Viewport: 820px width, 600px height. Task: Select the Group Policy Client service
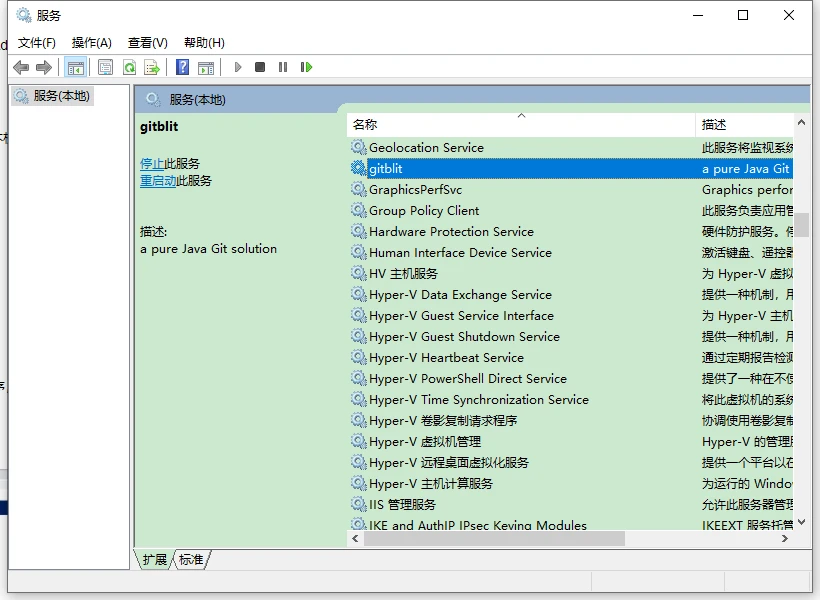click(424, 211)
